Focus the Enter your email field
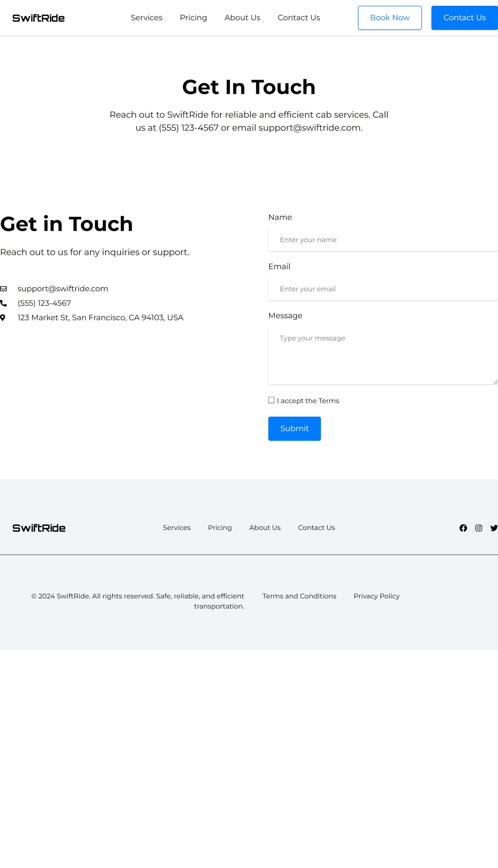 tap(383, 289)
